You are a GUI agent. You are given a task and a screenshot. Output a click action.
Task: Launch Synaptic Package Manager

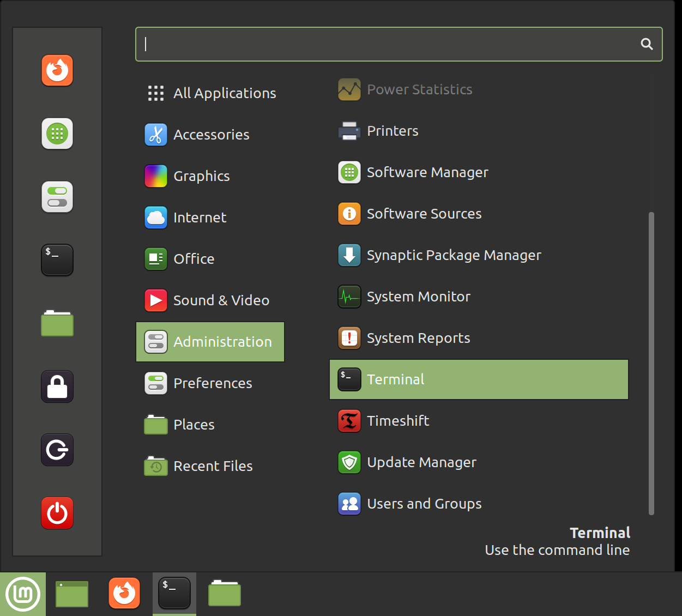point(479,255)
